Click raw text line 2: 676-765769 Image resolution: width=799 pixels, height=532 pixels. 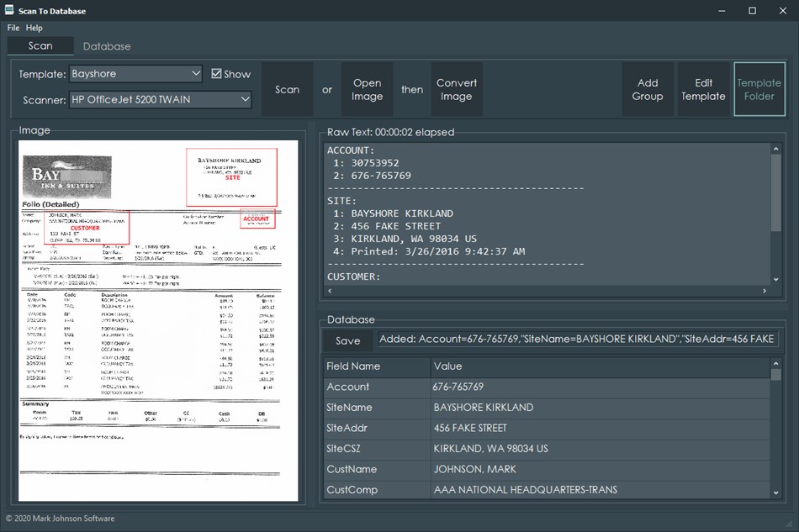point(372,176)
